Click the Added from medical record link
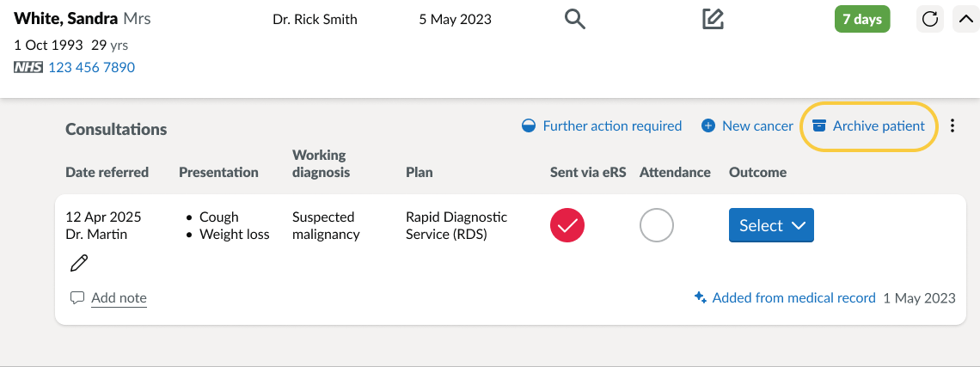 coord(793,297)
